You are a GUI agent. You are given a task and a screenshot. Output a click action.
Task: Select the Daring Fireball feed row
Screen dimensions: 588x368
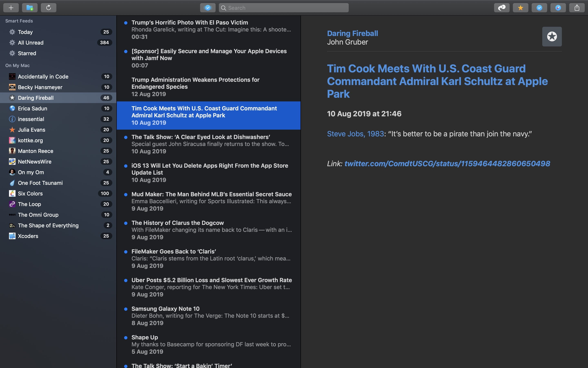click(58, 98)
